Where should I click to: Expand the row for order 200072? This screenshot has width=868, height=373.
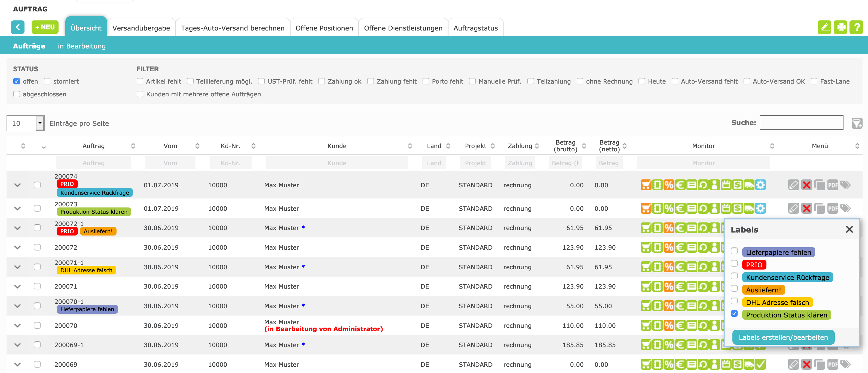(17, 247)
